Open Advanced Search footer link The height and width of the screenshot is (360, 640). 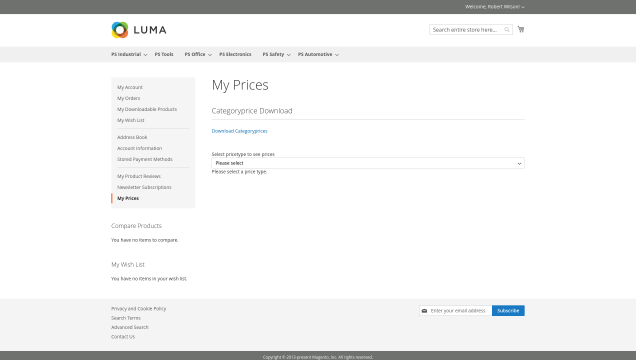130,327
